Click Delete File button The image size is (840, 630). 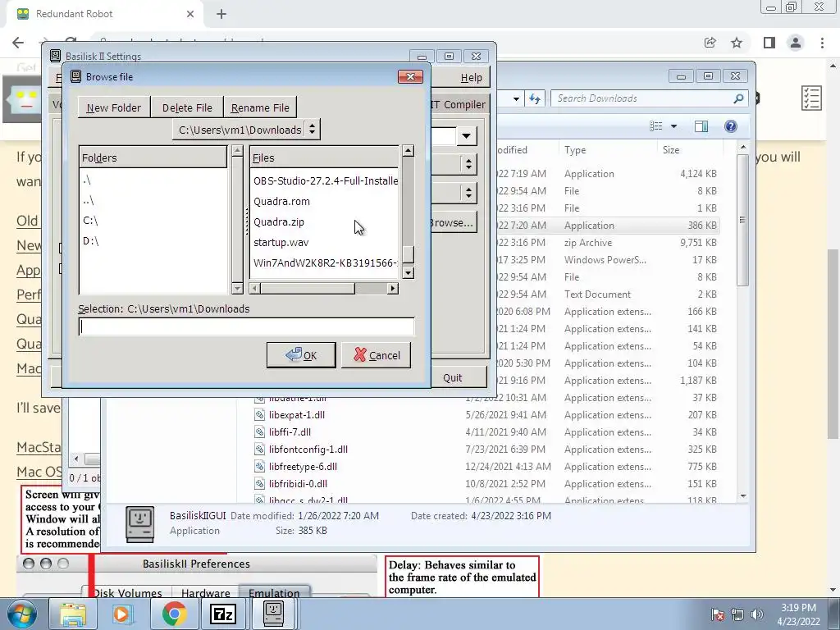(x=187, y=107)
